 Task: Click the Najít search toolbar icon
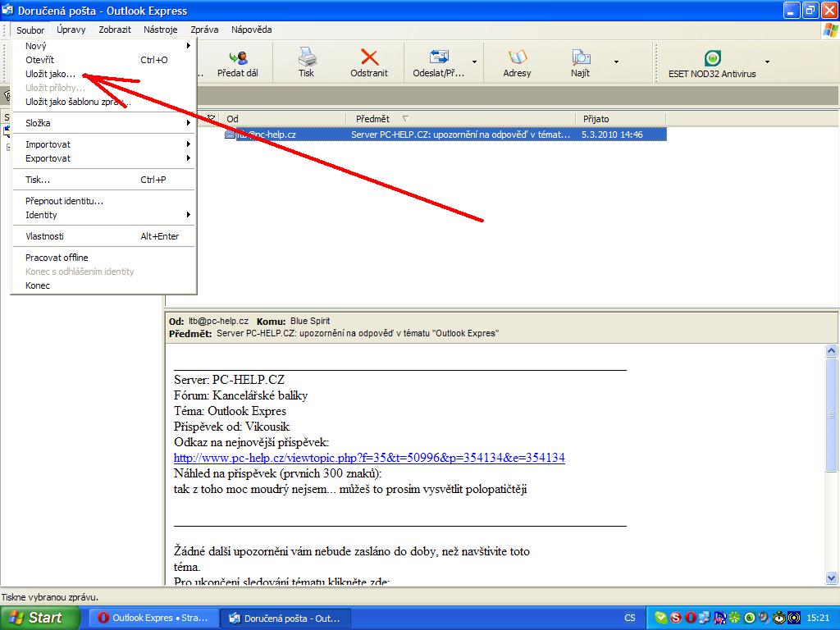pyautogui.click(x=581, y=57)
